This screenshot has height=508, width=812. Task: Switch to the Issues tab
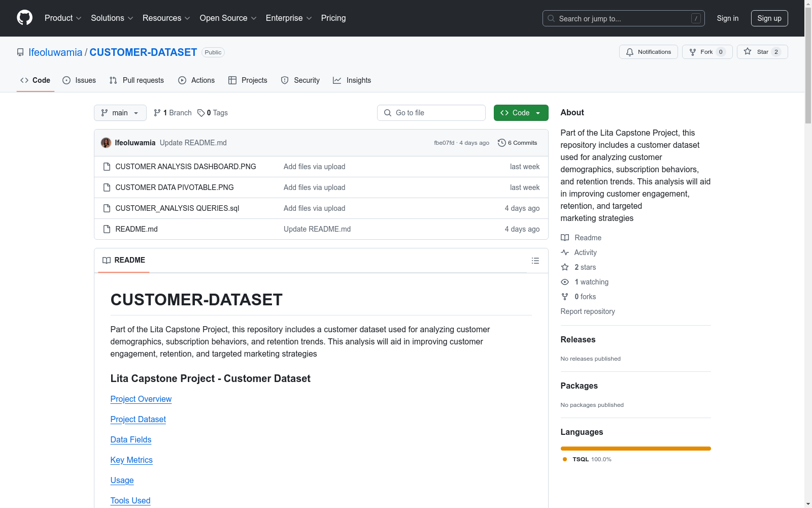(79, 80)
